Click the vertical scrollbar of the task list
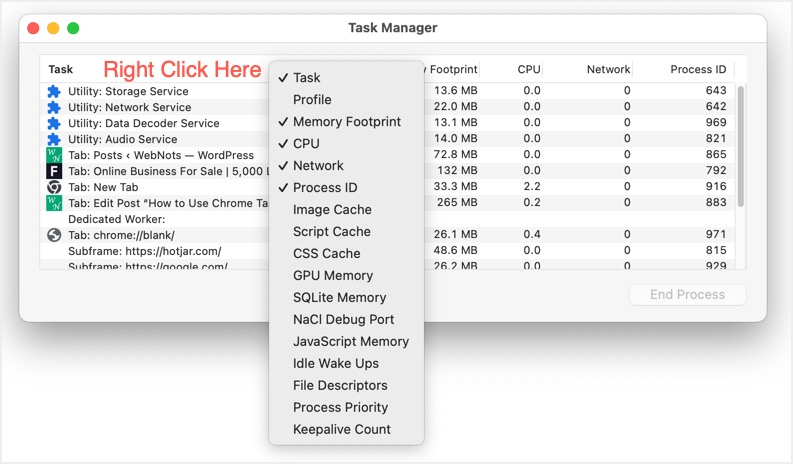The image size is (793, 464). pos(741,145)
